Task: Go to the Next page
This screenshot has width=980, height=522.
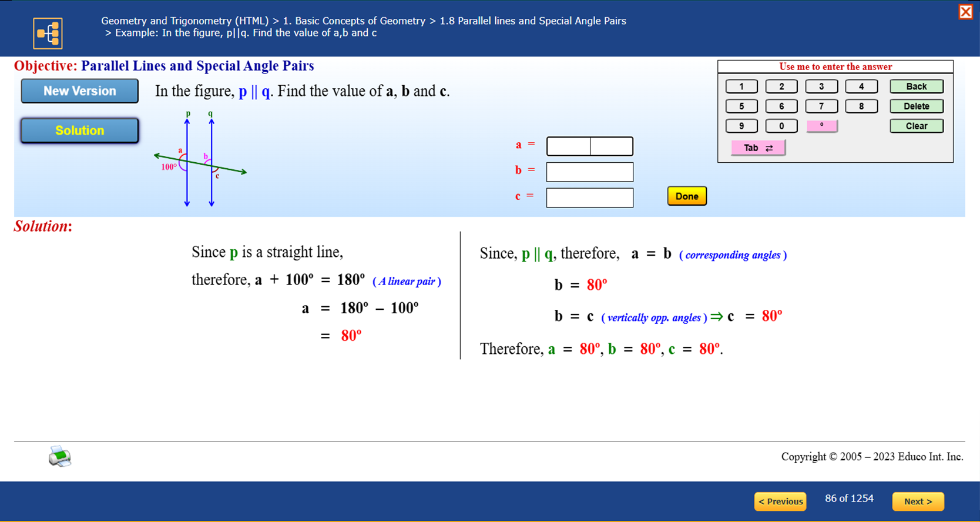Action: click(x=918, y=501)
